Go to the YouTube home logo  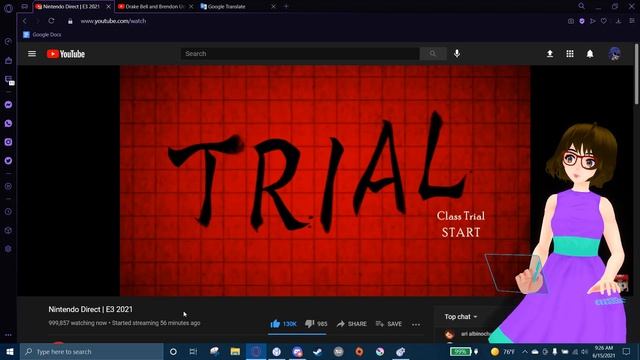tap(66, 54)
